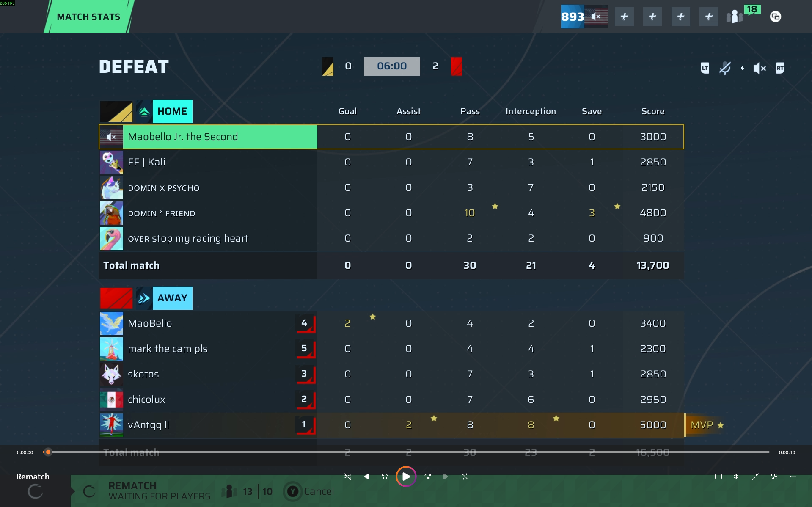Unmute Maobello Jr. the Second player icon
This screenshot has height=507, width=812.
point(111,137)
